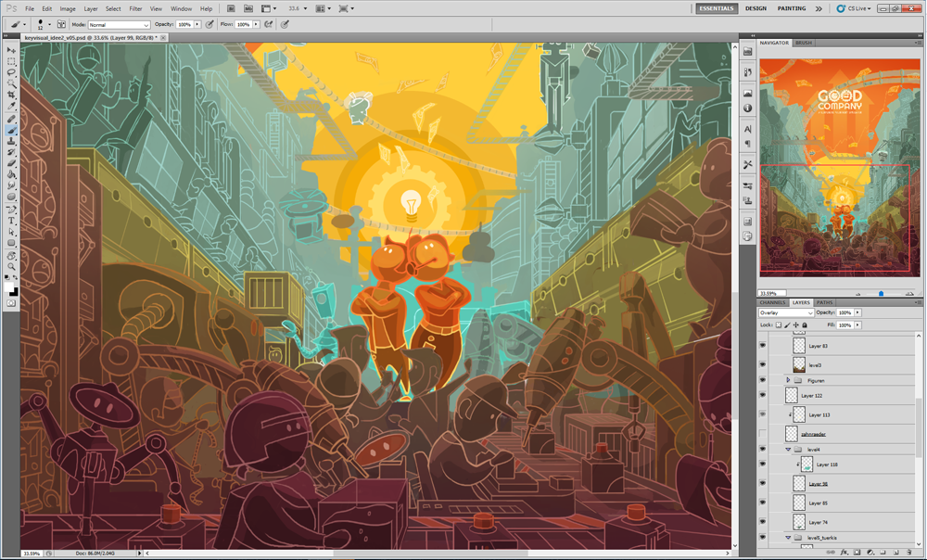Hide the level3 layer's visibility eye
Screen dimensions: 927x560
(763, 365)
